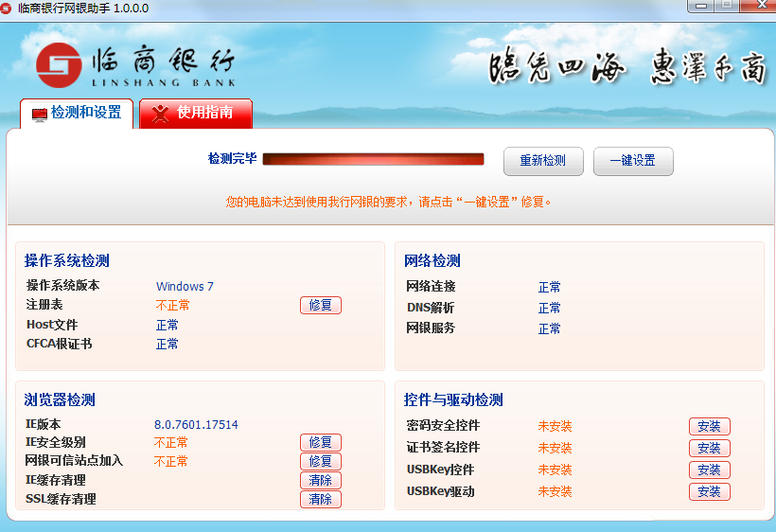Click 修复 for IE安全级别
This screenshot has width=776, height=532.
(x=321, y=442)
